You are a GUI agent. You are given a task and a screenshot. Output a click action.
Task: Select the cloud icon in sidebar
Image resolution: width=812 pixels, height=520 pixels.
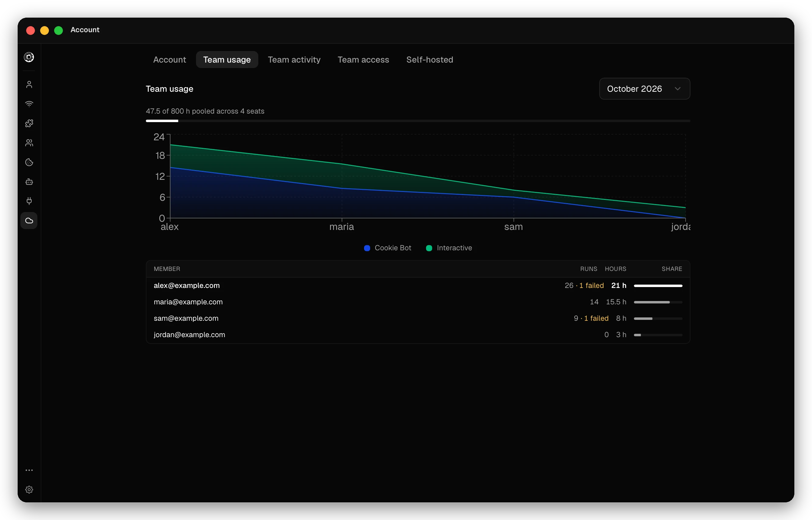point(29,221)
